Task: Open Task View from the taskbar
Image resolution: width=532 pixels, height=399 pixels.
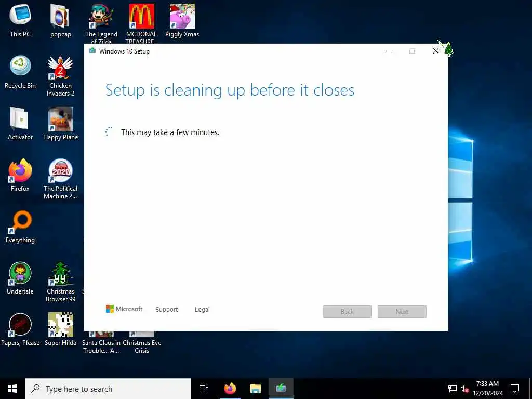Action: pyautogui.click(x=204, y=389)
